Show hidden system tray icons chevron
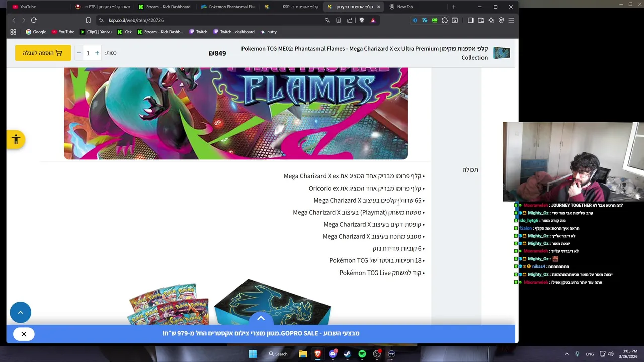This screenshot has width=644, height=362. [x=566, y=354]
